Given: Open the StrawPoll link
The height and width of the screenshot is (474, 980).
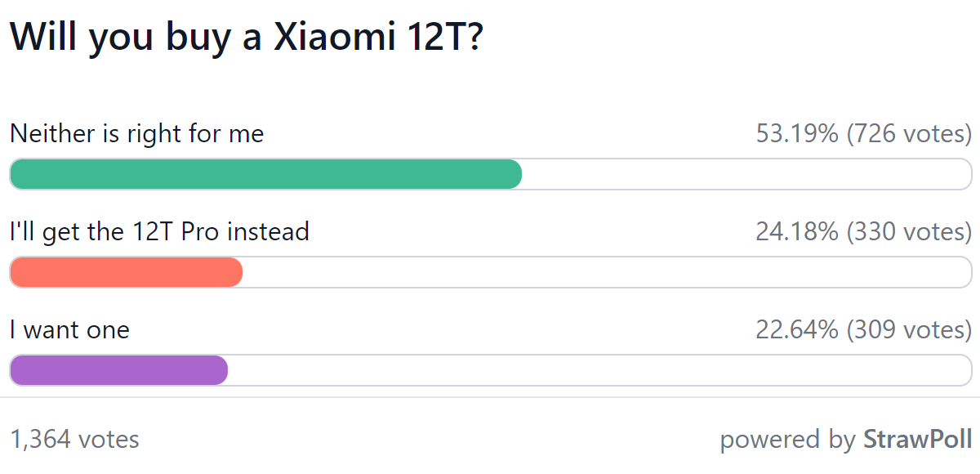Looking at the screenshot, I should [x=918, y=439].
